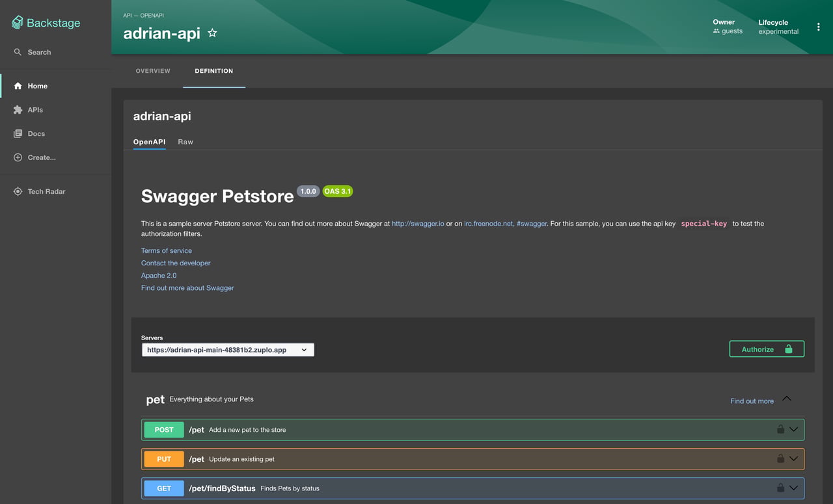
Task: Click the /pet/findByStatus path text
Action: (x=222, y=488)
